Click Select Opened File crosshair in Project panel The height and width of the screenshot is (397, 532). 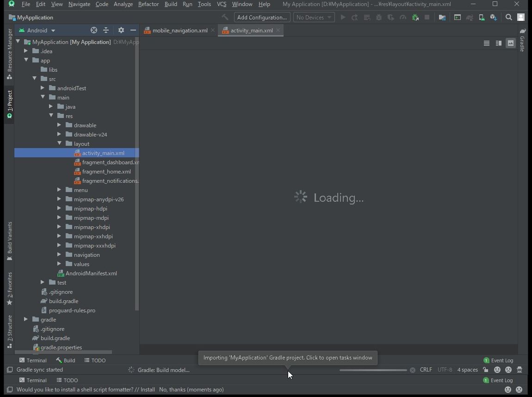[94, 30]
